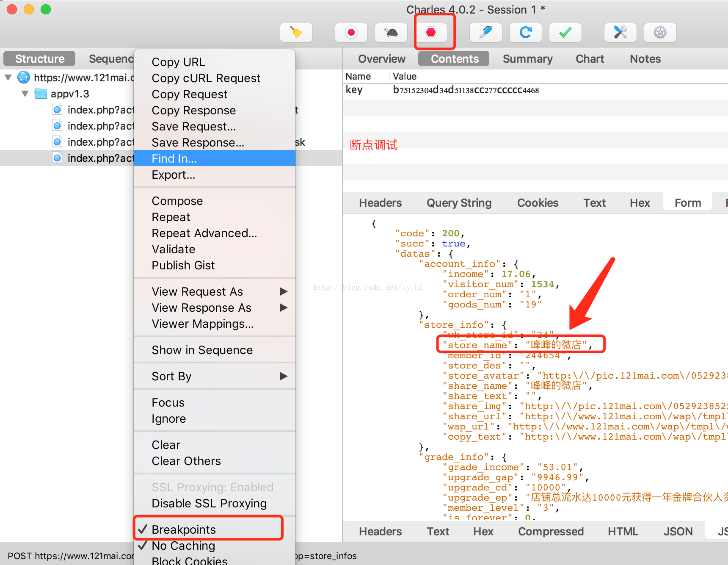Select the key row in request table
This screenshot has width=728, height=565.
[x=535, y=90]
